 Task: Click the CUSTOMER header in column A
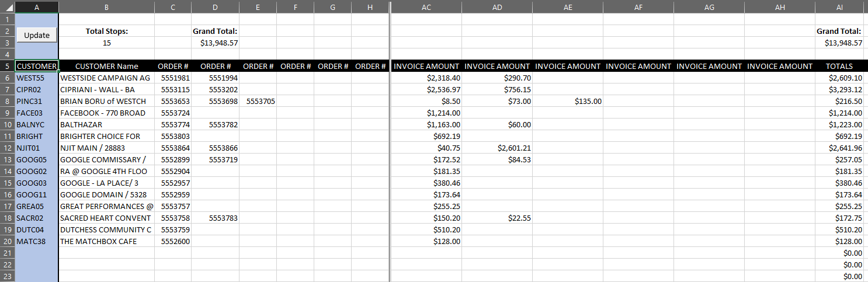pyautogui.click(x=37, y=66)
